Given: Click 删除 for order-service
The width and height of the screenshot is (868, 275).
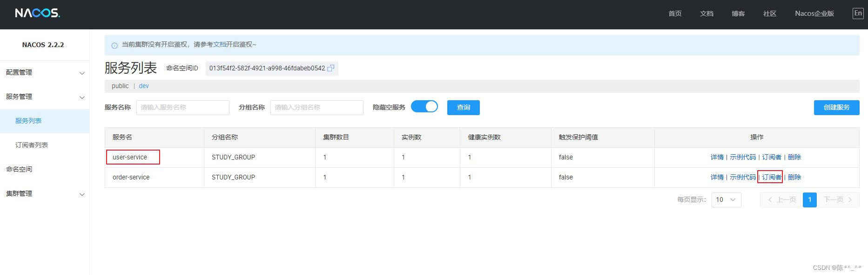Looking at the screenshot, I should tap(794, 177).
